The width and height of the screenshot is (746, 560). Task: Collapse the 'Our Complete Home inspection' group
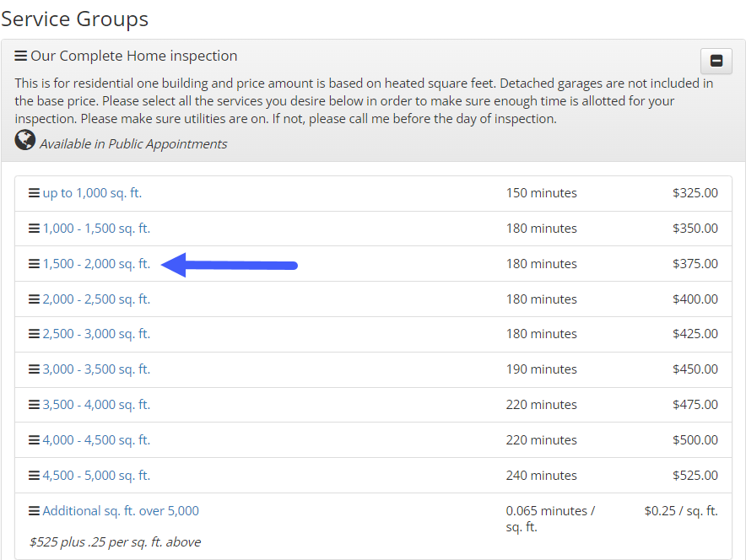716,61
